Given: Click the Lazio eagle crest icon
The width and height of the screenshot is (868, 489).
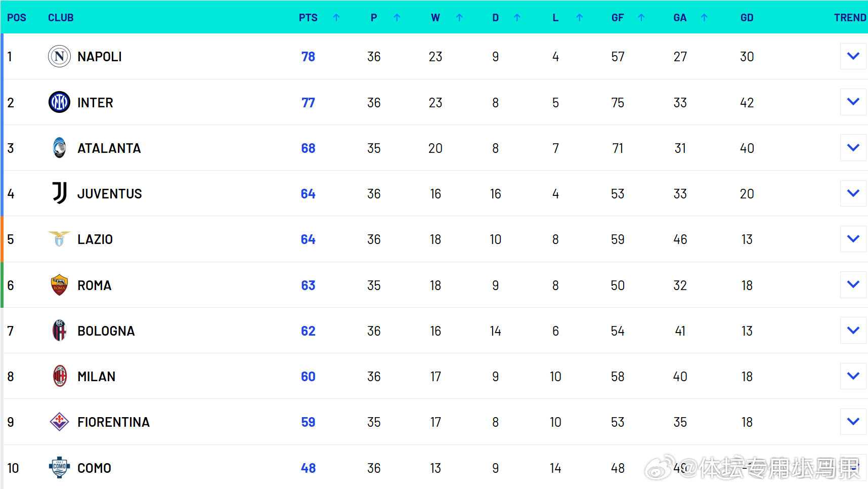Looking at the screenshot, I should [x=59, y=239].
